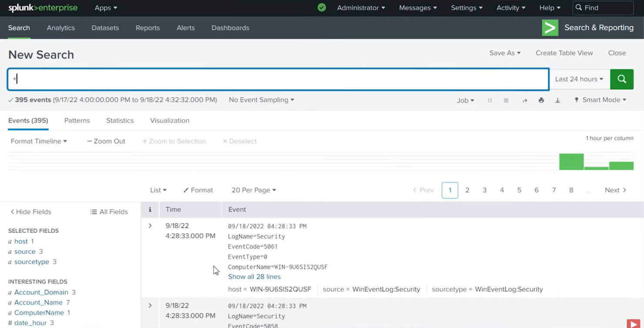Go to the Reports nav tab

(148, 28)
